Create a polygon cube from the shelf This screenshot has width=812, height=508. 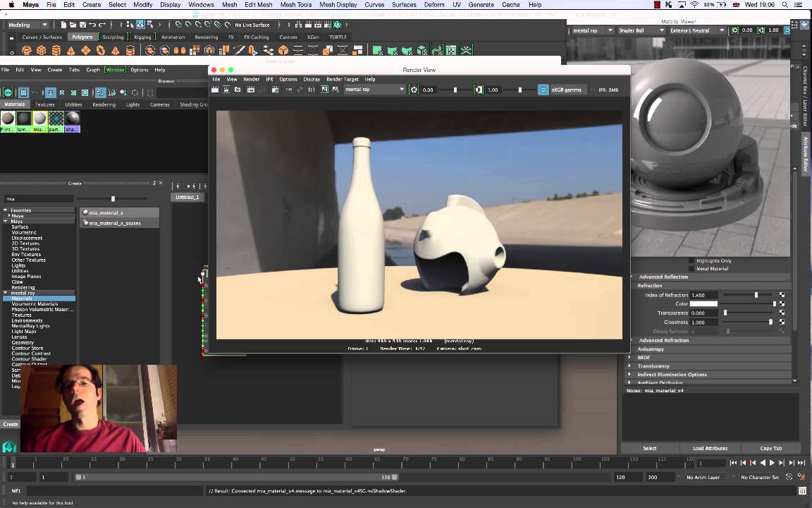(42, 50)
